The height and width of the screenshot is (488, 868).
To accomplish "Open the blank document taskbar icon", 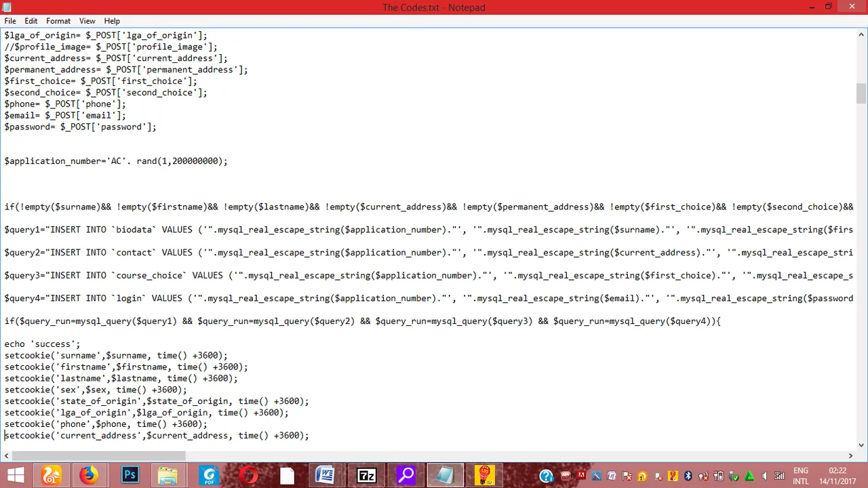I will pyautogui.click(x=287, y=475).
